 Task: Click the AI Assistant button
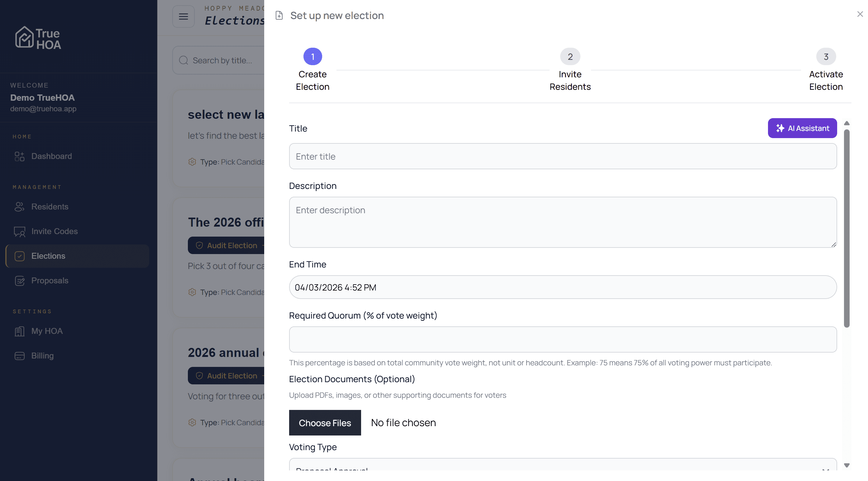(x=802, y=128)
